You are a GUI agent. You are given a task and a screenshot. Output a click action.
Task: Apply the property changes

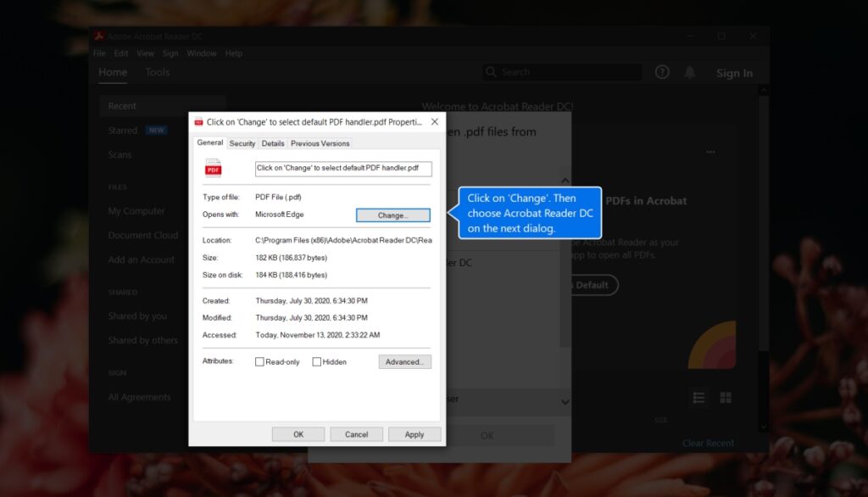point(415,433)
